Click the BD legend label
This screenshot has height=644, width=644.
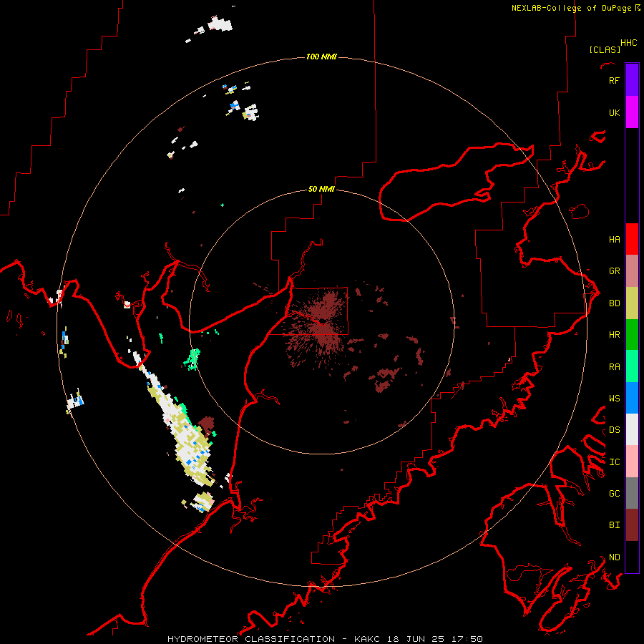click(614, 303)
